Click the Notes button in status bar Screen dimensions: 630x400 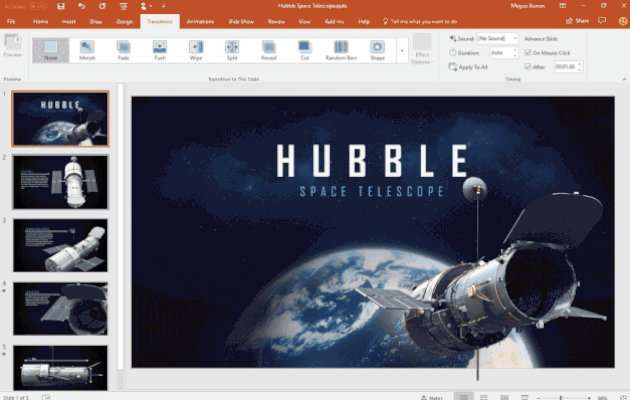tap(432, 398)
